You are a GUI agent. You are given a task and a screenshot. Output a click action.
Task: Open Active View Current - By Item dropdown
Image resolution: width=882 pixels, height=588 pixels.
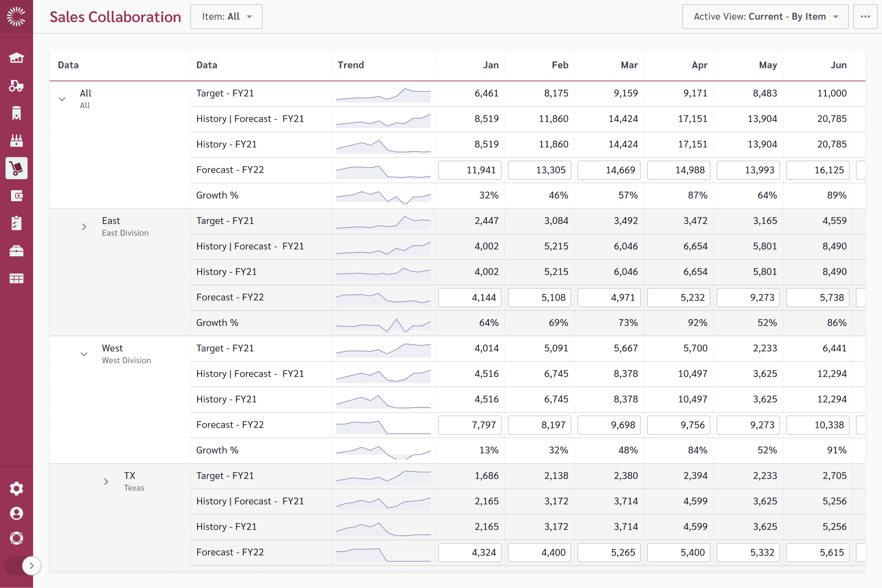[x=765, y=17]
